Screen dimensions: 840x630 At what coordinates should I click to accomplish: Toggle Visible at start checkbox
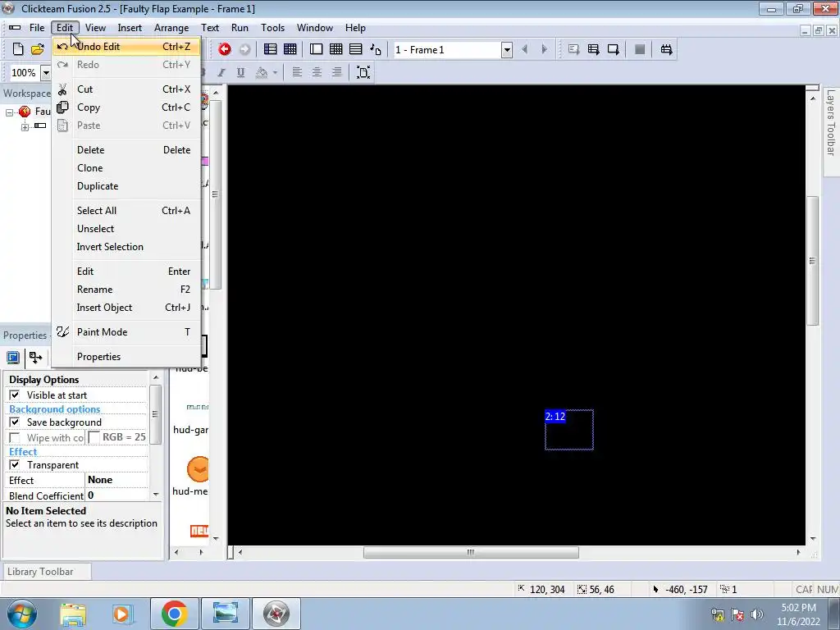click(15, 395)
